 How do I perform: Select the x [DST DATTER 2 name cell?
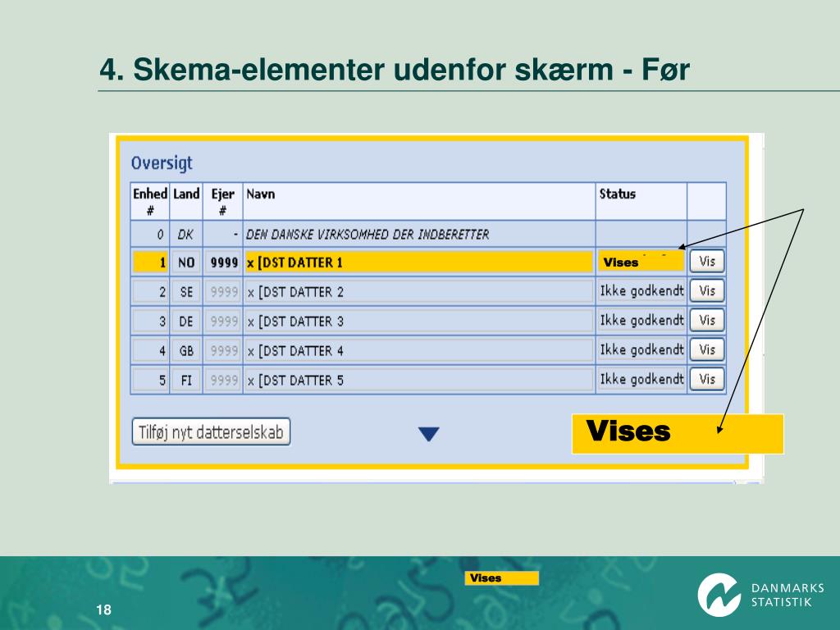[419, 291]
